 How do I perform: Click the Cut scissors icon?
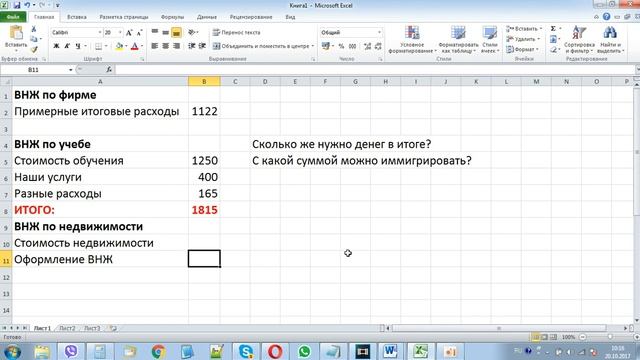[34, 29]
